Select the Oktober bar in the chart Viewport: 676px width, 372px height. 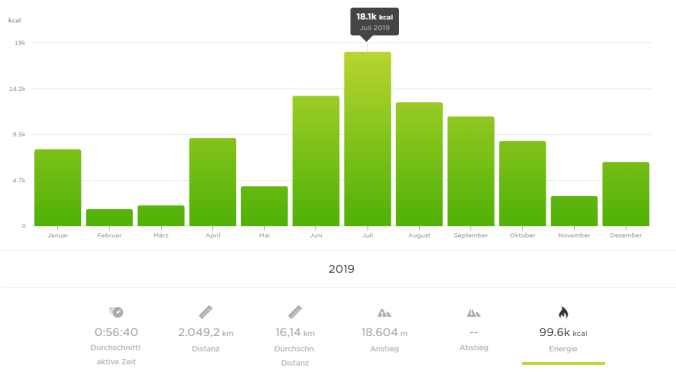(x=523, y=183)
